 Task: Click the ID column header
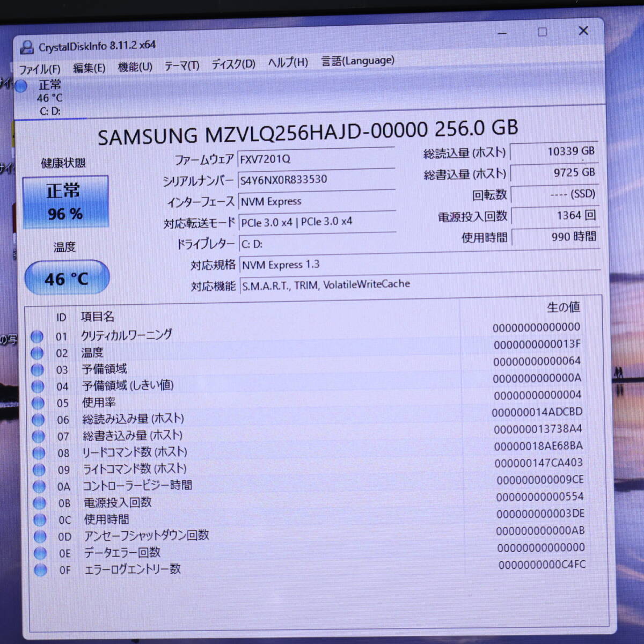pos(61,318)
